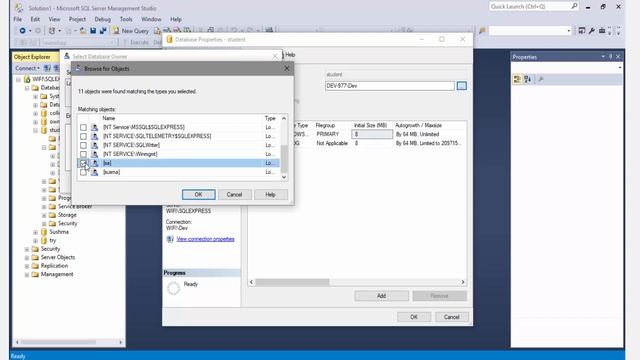Expand the server-level Security node
The width and height of the screenshot is (640, 360).
27,249
